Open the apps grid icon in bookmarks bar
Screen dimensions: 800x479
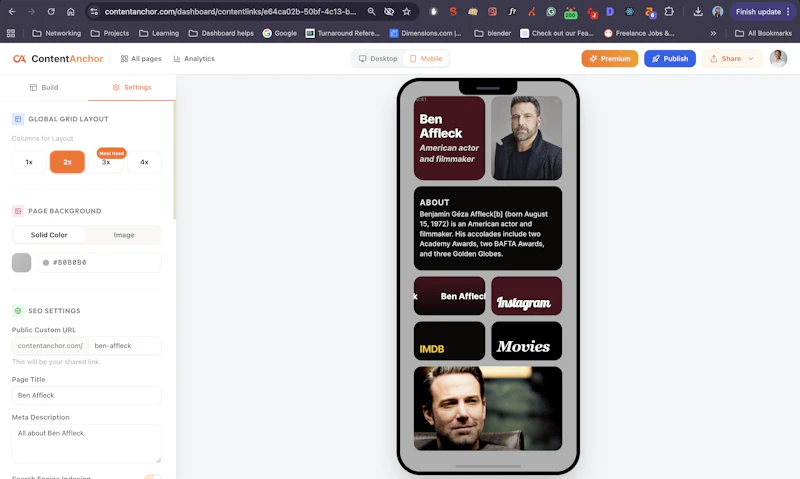[11, 33]
